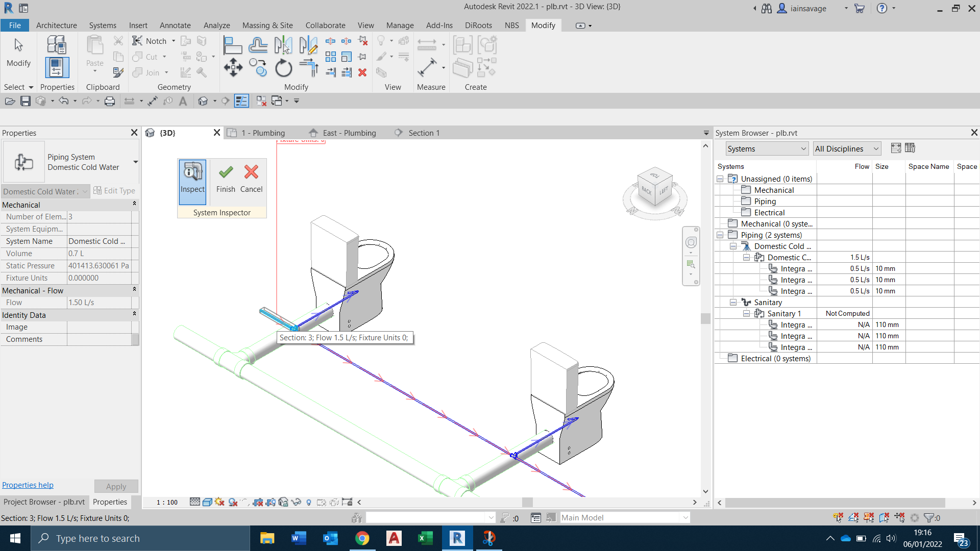Open the All Disciplines dropdown

coord(875,148)
